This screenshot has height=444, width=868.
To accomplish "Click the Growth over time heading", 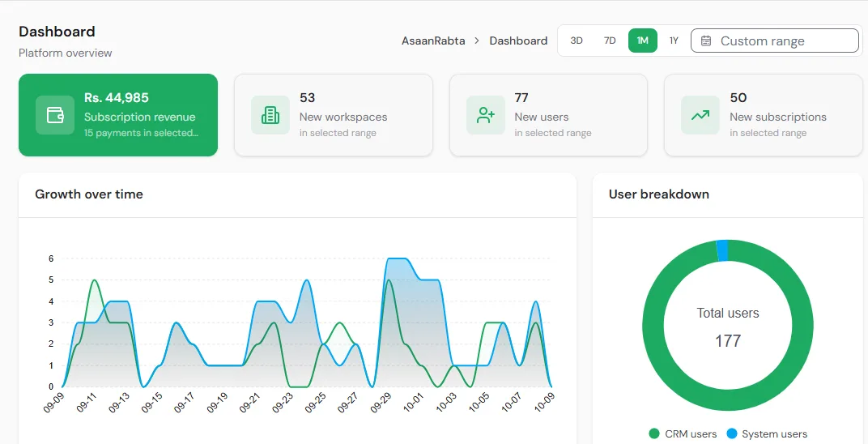I will (x=89, y=194).
